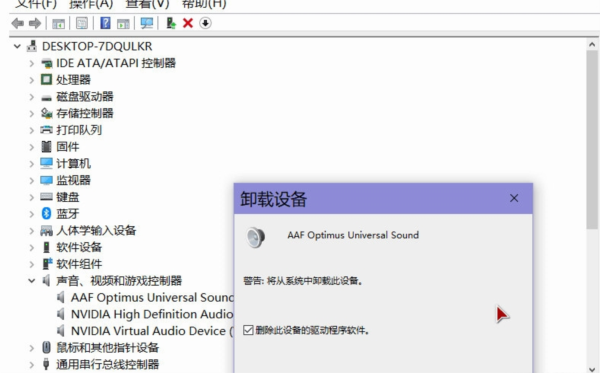The height and width of the screenshot is (373, 600).
Task: Click the 鼠标和其他指针设备 mouse icon
Action: (x=46, y=347)
